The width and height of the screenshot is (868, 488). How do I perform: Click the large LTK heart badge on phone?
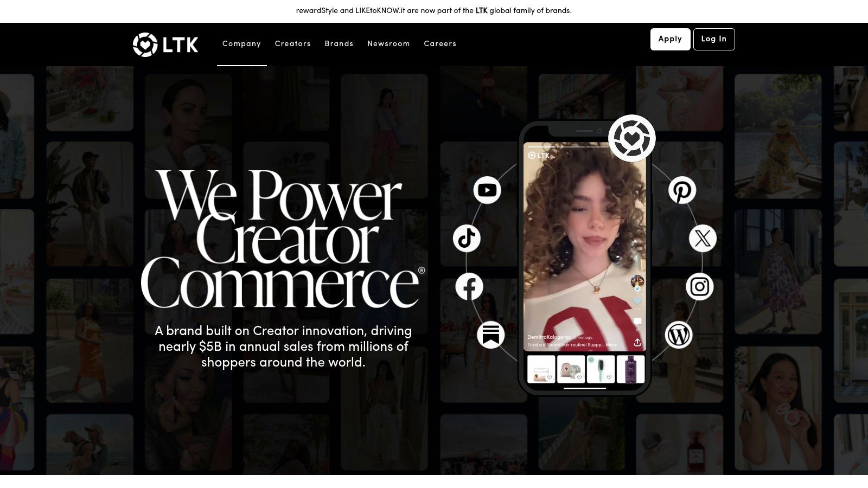[x=631, y=138]
